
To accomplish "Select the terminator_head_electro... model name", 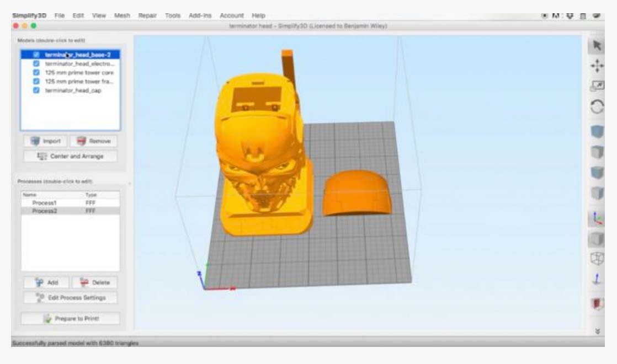I will pos(79,63).
